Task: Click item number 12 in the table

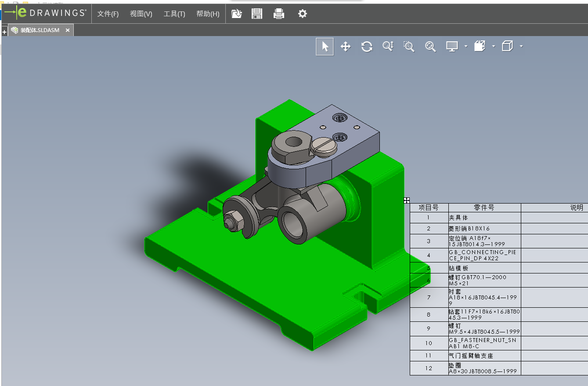Action: point(429,368)
